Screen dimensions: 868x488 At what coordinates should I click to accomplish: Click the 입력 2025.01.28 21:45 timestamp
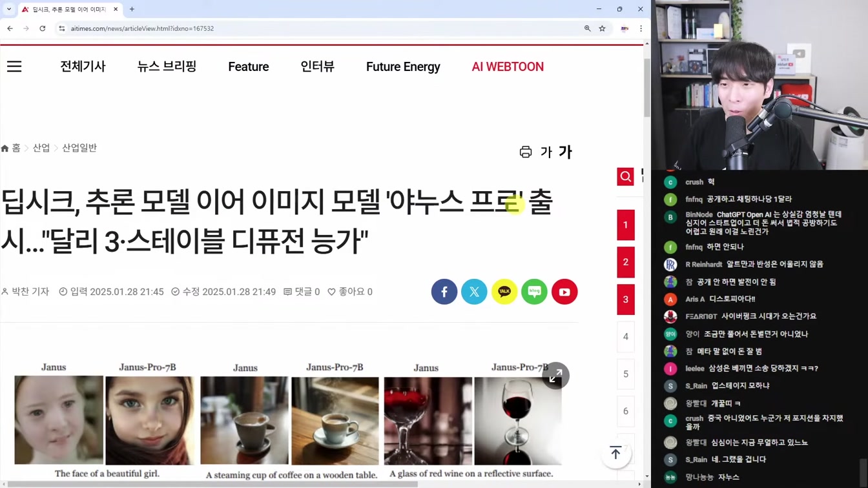coord(111,292)
